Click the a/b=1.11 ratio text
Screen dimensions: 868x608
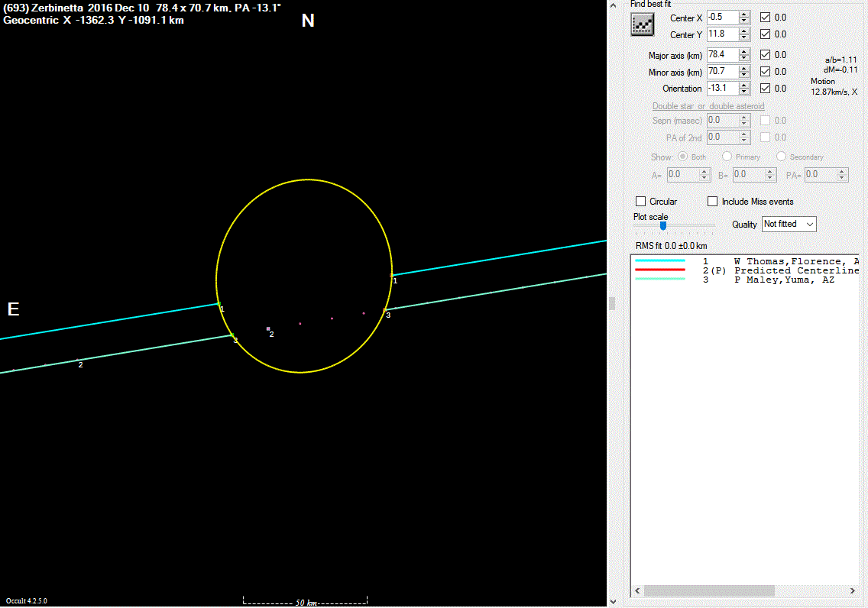[x=840, y=60]
